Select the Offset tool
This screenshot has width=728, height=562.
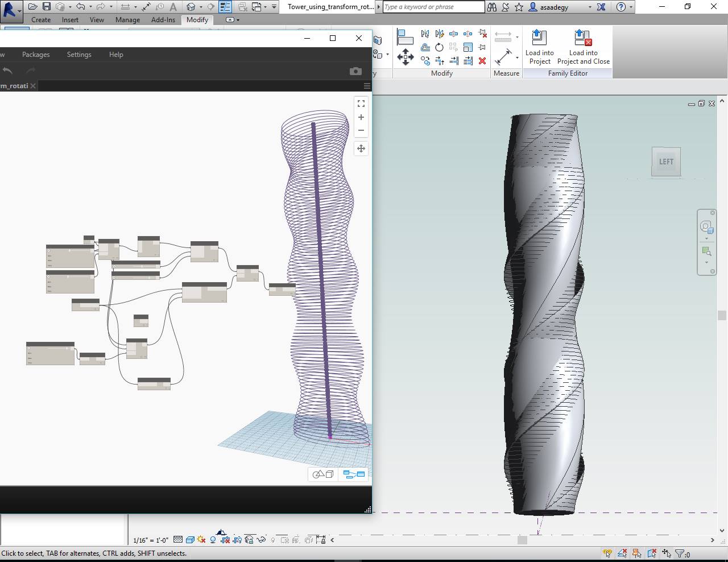click(425, 48)
